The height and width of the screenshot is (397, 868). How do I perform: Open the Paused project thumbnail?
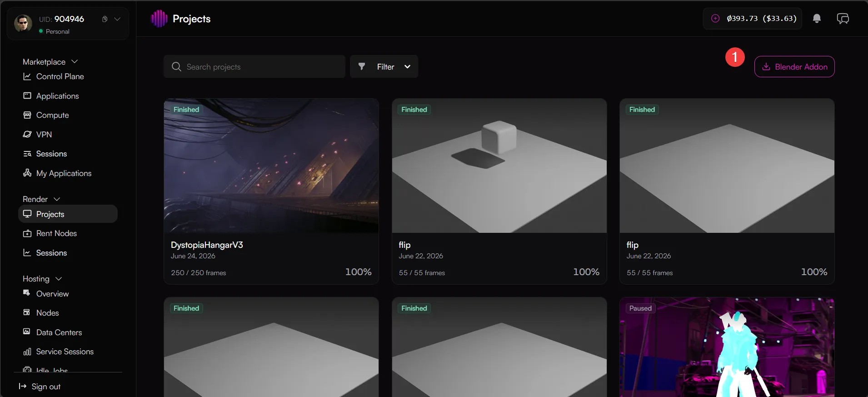[x=727, y=347]
